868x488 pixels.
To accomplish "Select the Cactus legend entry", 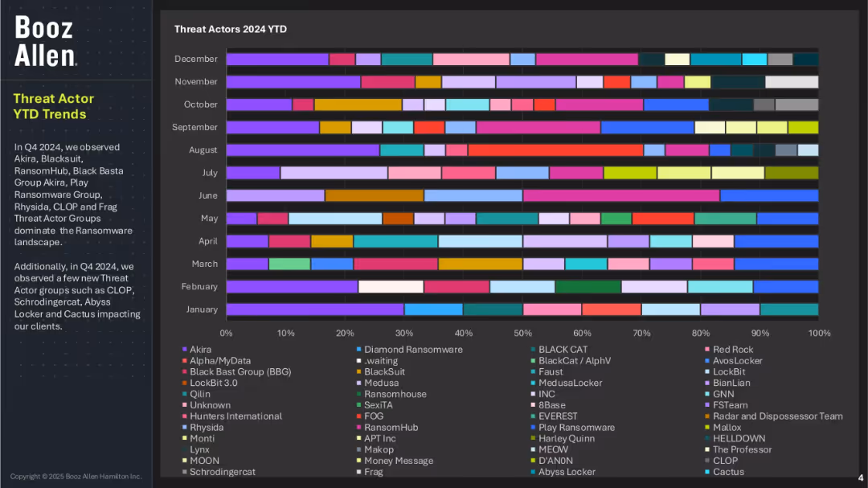I will click(x=725, y=472).
